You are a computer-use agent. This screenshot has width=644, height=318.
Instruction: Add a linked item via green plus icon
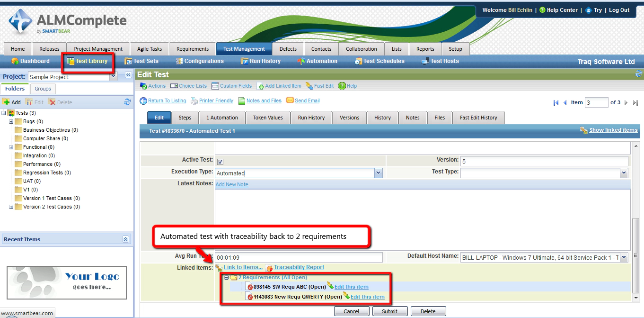262,86
